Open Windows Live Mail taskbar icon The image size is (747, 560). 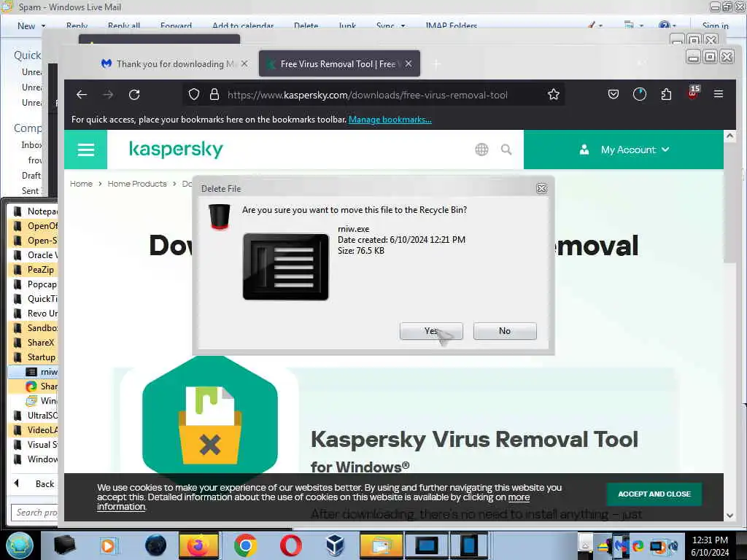[381, 545]
